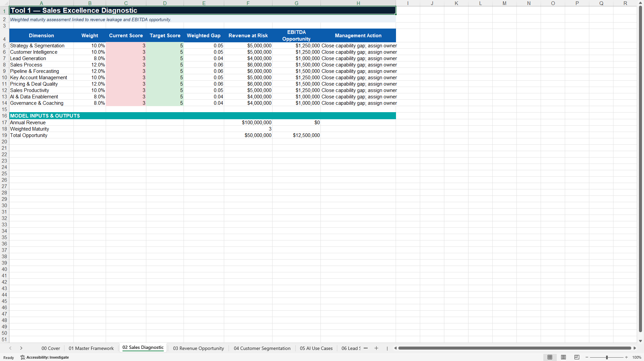Select column A header

41,3
